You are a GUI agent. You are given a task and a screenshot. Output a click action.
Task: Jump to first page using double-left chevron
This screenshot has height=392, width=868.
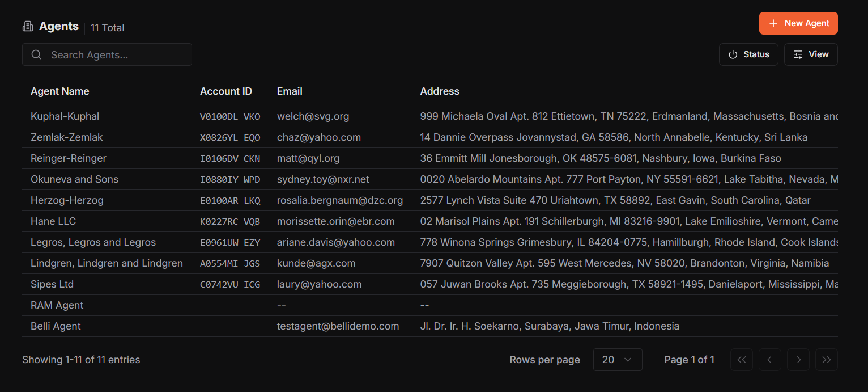[x=741, y=359]
